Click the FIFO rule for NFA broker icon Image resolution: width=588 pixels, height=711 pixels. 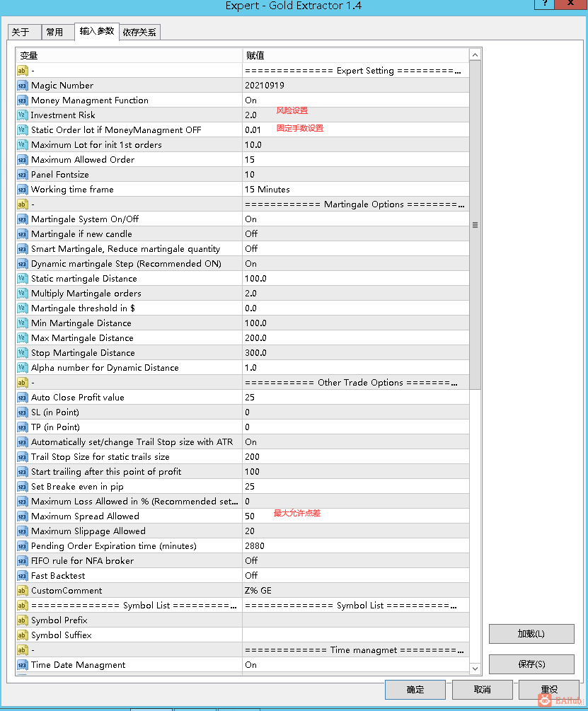22,561
